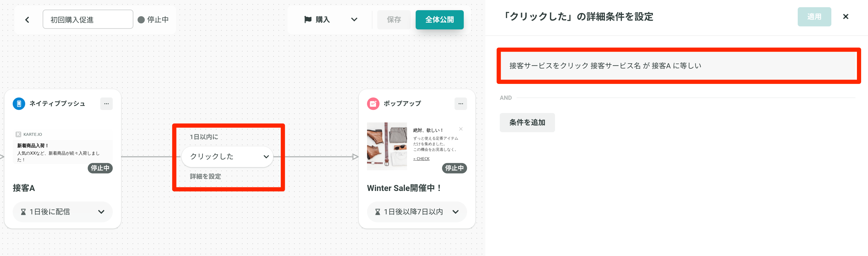The image size is (868, 256).
Task: Click the 全体公開 publish button
Action: 439,19
